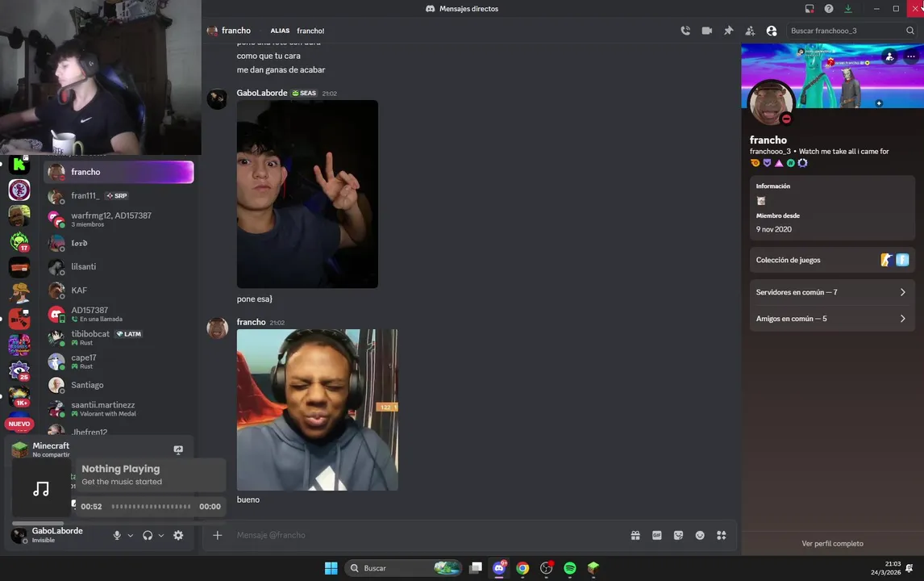
Task: Toggle microphone mute
Action: click(x=117, y=536)
